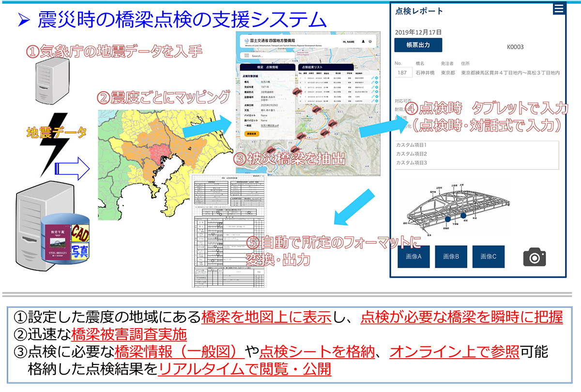
Task: Click the blue delete icon in first list row
Action: [377, 77]
